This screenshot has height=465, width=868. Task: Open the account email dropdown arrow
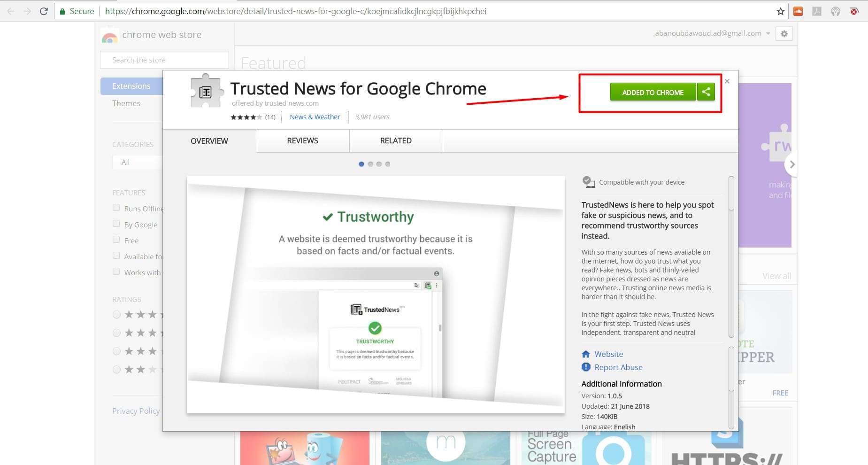(768, 33)
